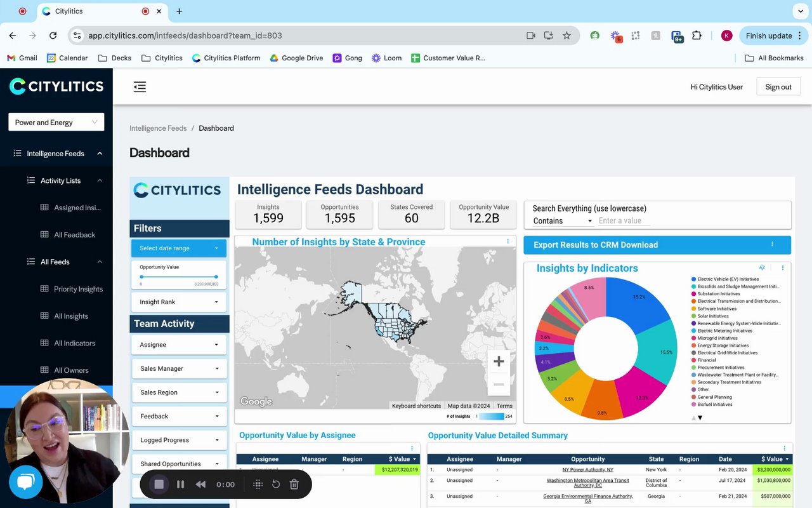Open the Export Results three-dot menu
The width and height of the screenshot is (812, 508).
(772, 244)
